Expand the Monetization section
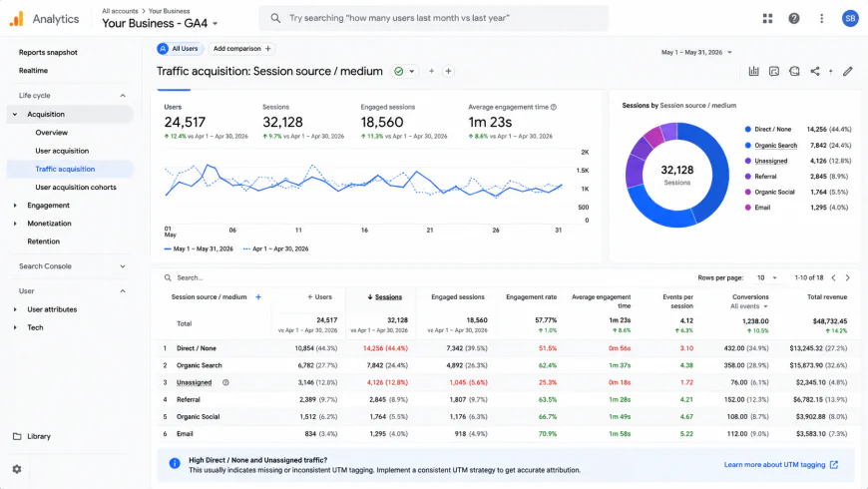 [15, 224]
